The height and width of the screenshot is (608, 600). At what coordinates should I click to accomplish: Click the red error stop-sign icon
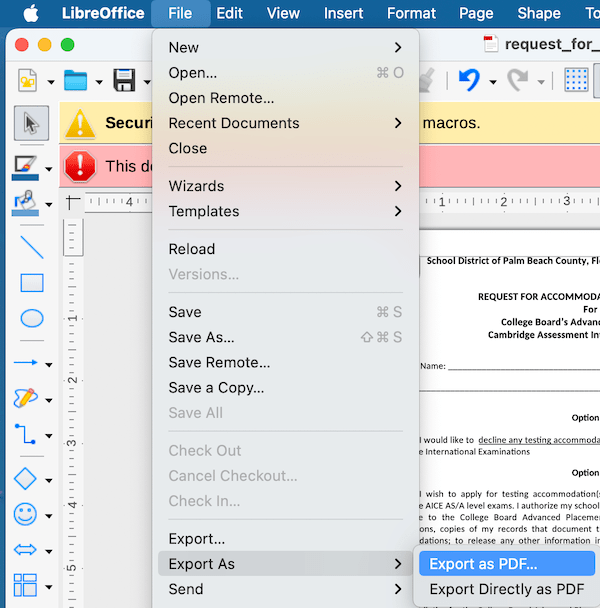pos(80,166)
